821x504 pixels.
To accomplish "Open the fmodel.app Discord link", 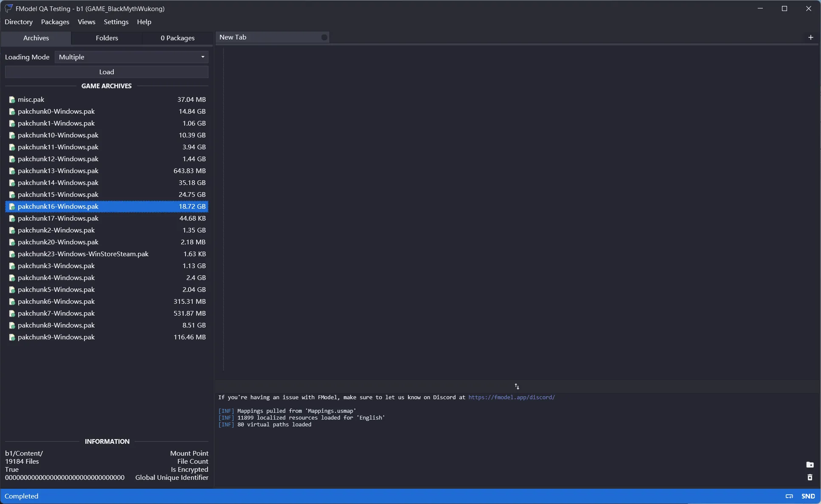I will [511, 398].
